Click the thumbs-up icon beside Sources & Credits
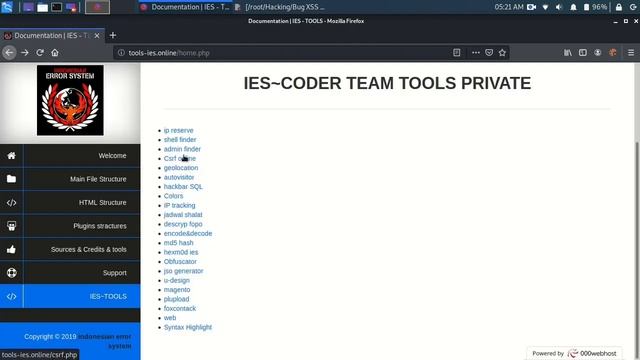The image size is (640, 360). [11, 249]
